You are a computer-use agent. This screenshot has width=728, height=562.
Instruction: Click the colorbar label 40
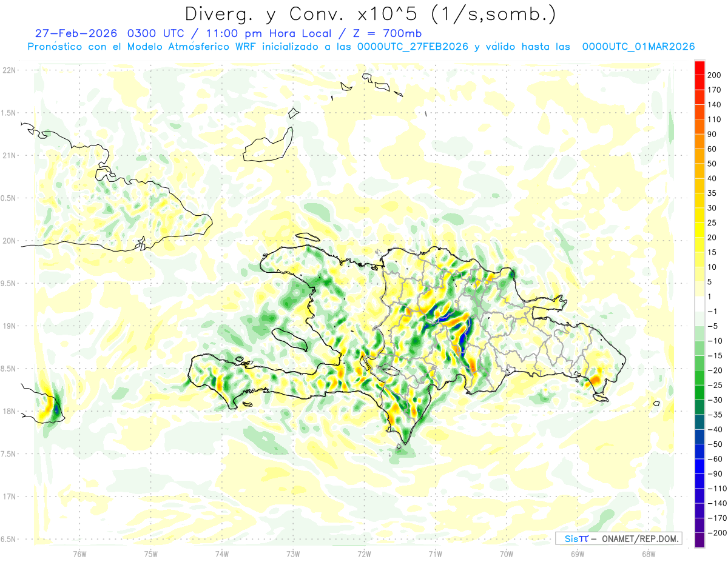point(712,178)
